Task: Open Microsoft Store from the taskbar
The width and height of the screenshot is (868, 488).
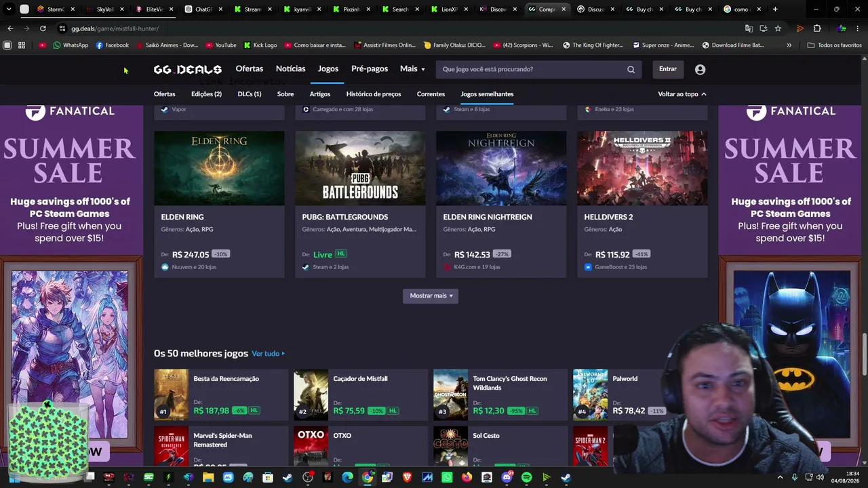Action: pyautogui.click(x=268, y=477)
